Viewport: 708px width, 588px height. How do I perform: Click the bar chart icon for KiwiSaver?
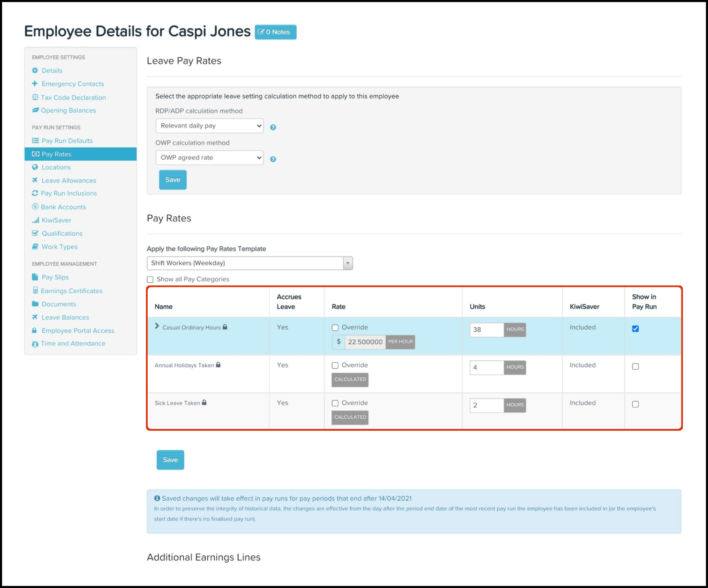pyautogui.click(x=35, y=220)
